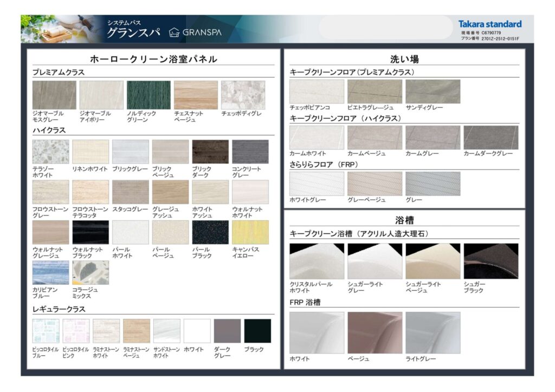Click the blank rounded field in header

[385, 27]
